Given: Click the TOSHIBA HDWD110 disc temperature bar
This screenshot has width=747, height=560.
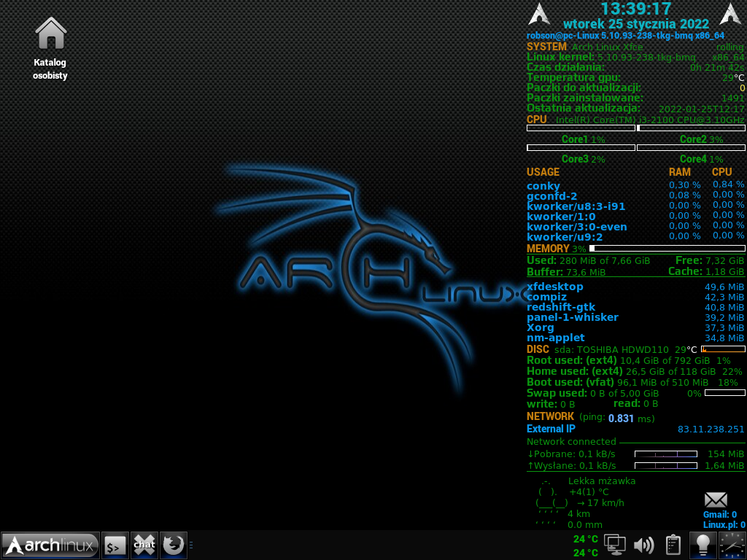Looking at the screenshot, I should (723, 349).
